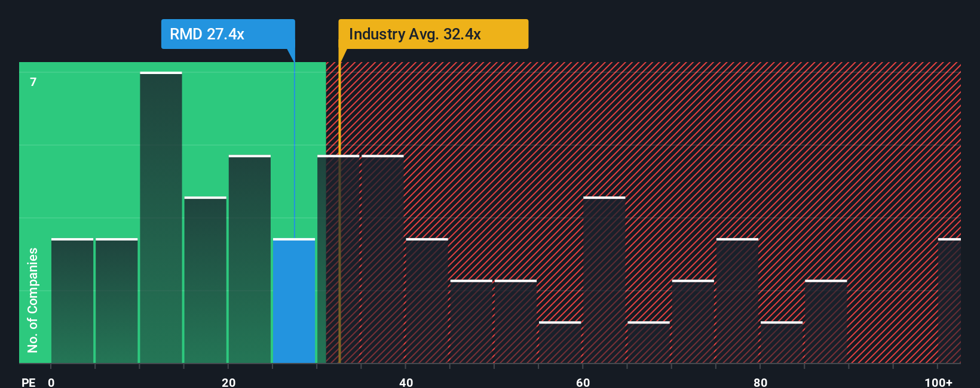This screenshot has height=388, width=980.
Task: Click the bar just left of PE 20
Action: pyautogui.click(x=206, y=280)
